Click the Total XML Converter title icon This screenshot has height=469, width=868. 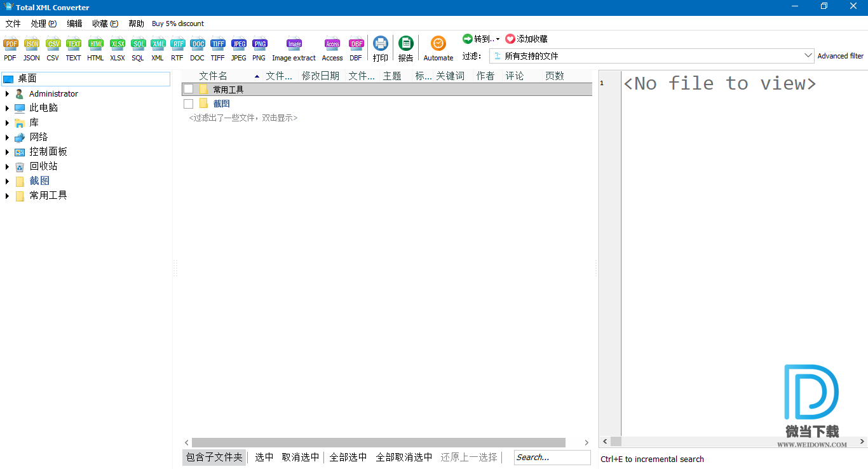point(8,7)
